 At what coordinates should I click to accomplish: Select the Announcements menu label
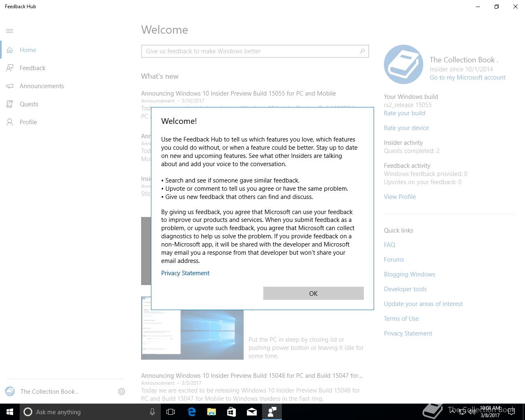42,86
